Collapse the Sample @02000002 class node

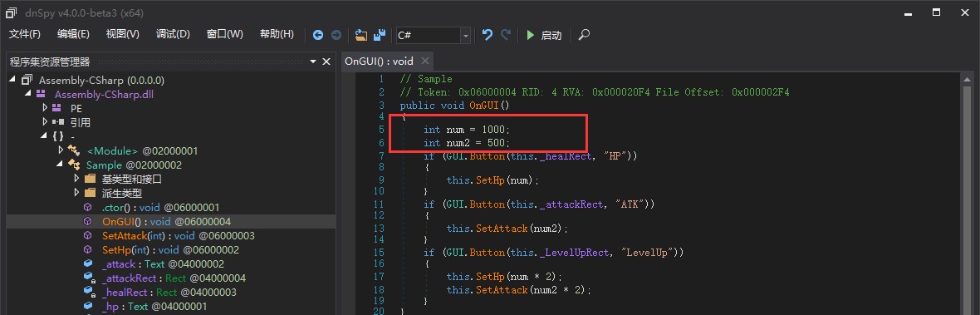(x=59, y=165)
